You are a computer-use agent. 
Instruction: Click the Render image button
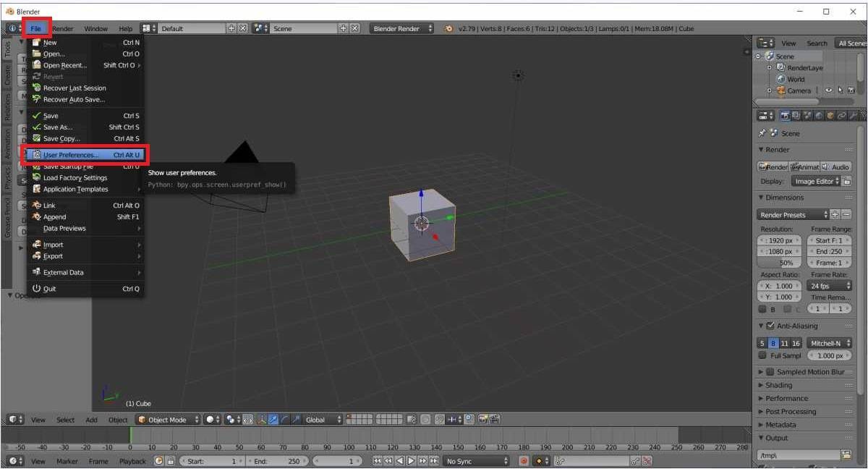[773, 166]
